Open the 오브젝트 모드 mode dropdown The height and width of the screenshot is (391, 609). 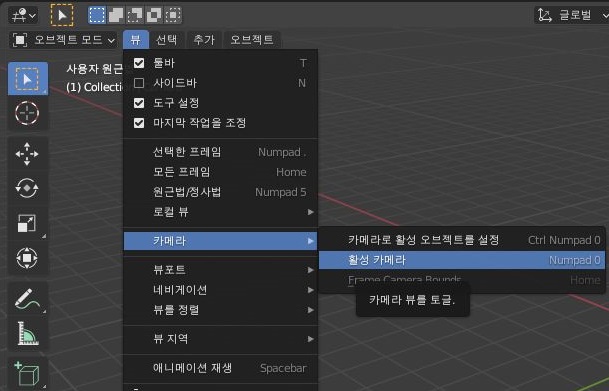pyautogui.click(x=63, y=40)
